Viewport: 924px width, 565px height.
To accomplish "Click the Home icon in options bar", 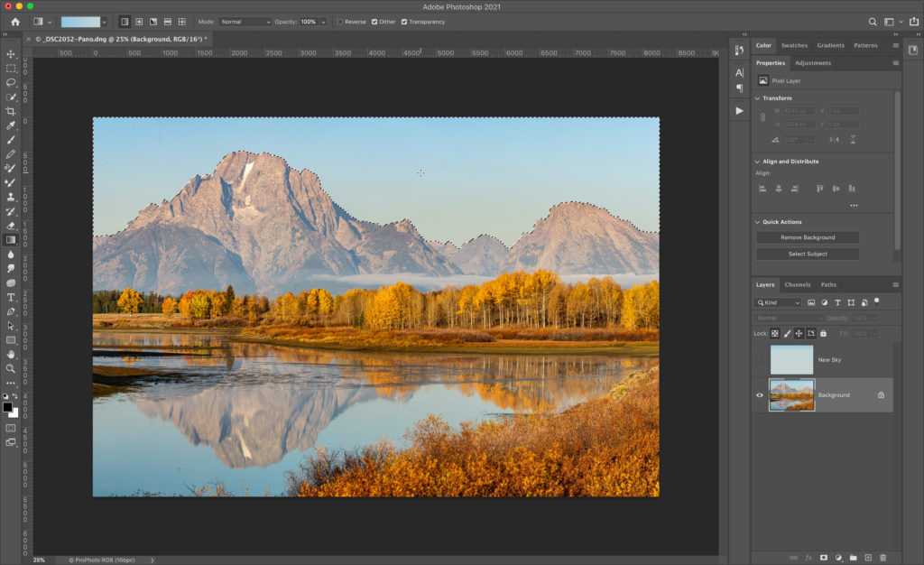I will [x=14, y=22].
